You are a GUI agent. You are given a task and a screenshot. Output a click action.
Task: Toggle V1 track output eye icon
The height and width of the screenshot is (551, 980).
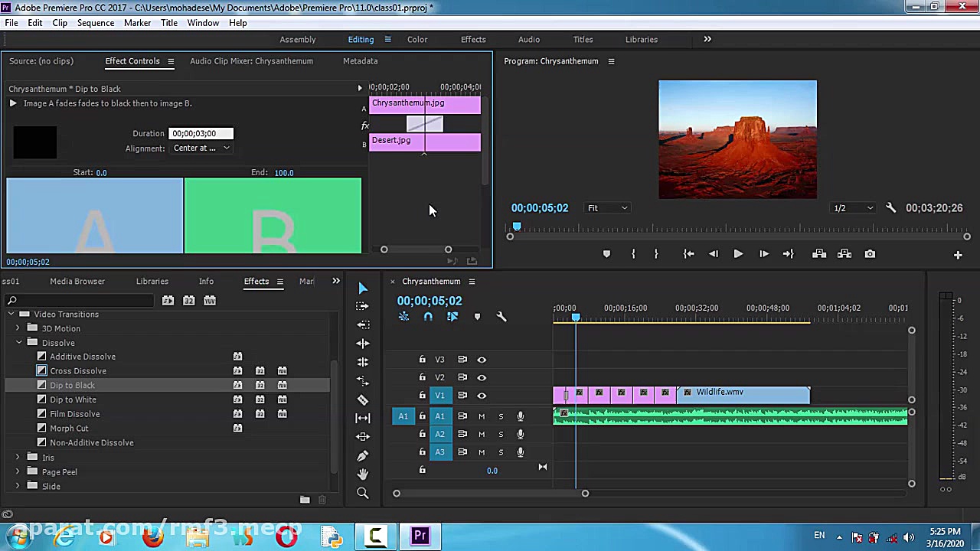[x=482, y=396]
